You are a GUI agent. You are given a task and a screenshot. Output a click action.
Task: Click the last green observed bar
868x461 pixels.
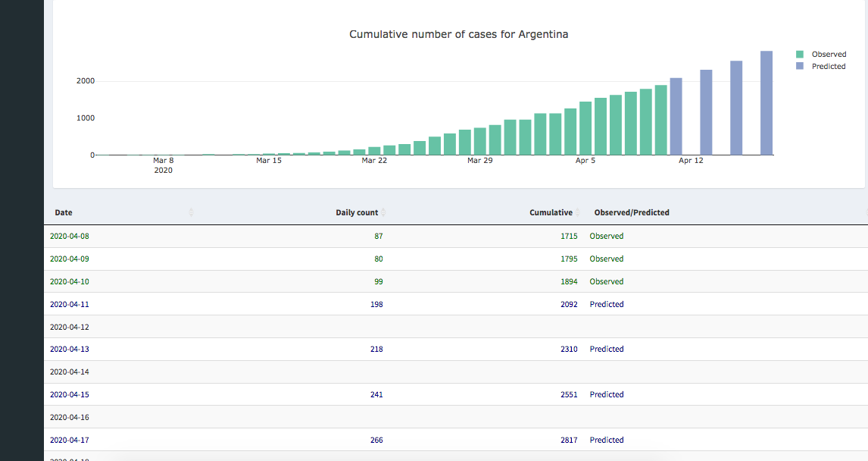pos(660,120)
